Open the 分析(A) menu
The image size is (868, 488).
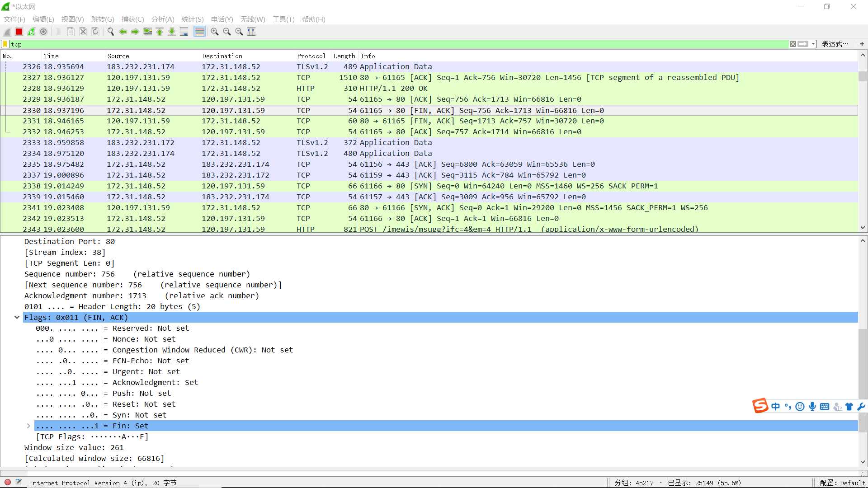pyautogui.click(x=163, y=19)
